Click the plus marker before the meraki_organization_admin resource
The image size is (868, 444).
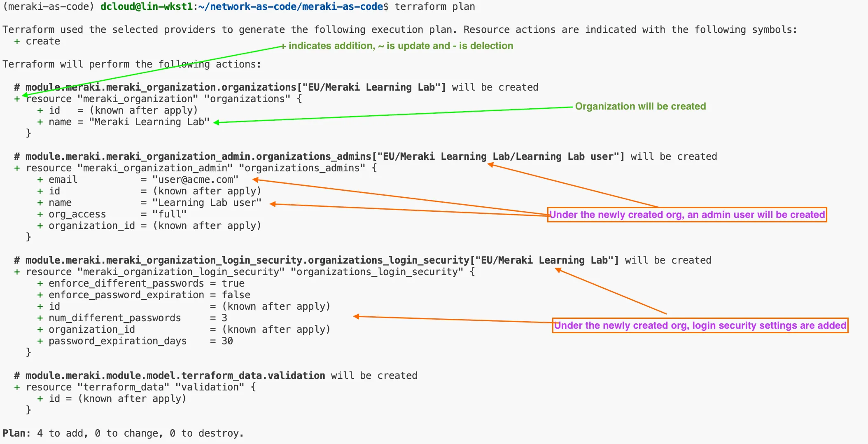click(x=17, y=168)
